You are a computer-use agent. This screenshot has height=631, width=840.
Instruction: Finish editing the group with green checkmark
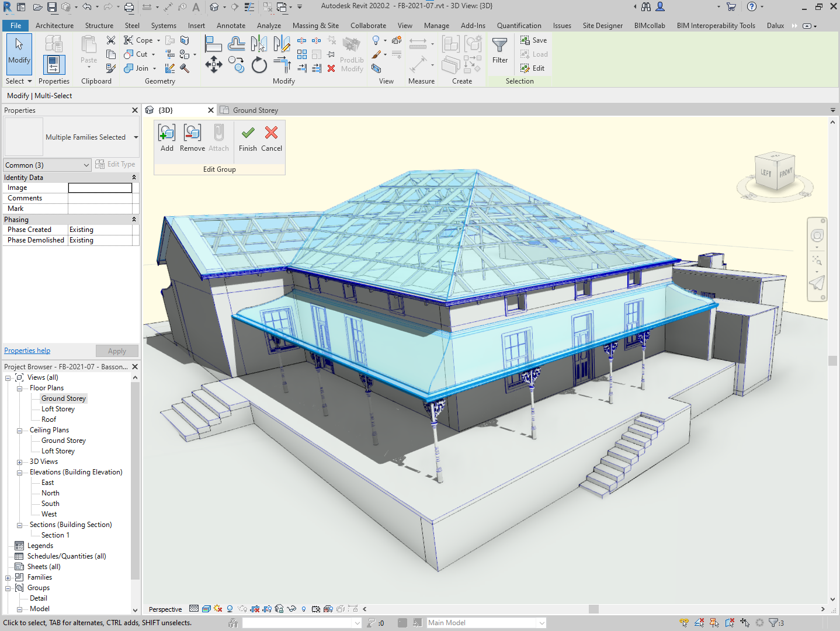click(248, 139)
